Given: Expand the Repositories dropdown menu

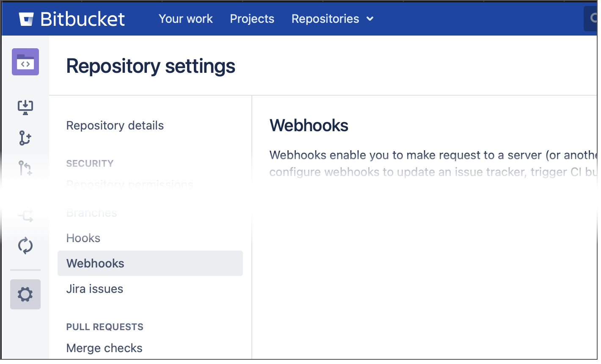Looking at the screenshot, I should [332, 19].
